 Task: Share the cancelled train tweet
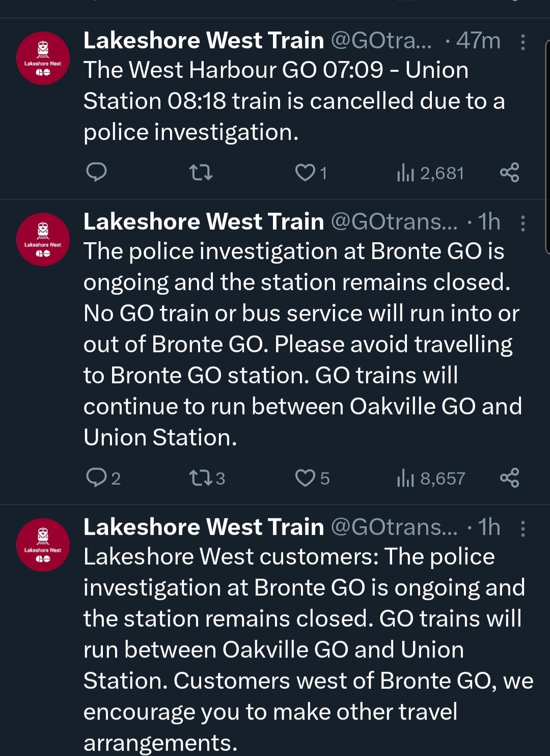click(509, 173)
